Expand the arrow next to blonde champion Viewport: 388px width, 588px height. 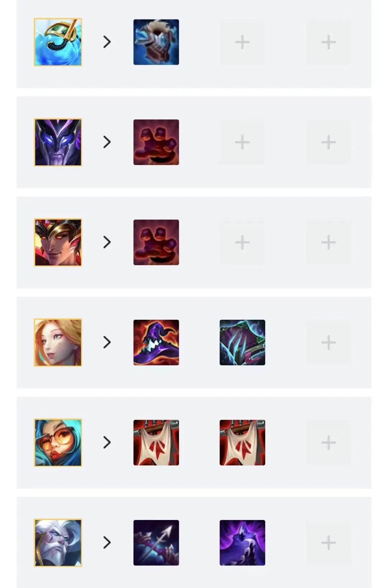pos(107,342)
